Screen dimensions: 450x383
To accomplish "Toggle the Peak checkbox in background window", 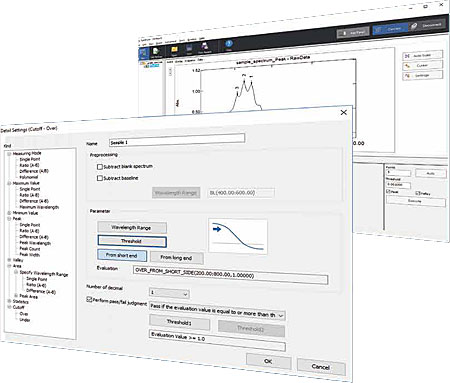I will [x=388, y=192].
